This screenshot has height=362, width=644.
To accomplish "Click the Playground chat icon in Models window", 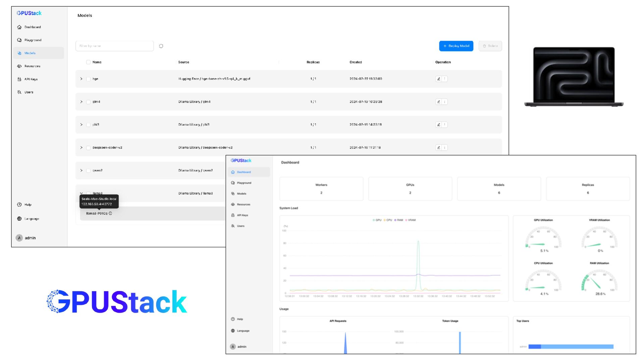I will [19, 40].
